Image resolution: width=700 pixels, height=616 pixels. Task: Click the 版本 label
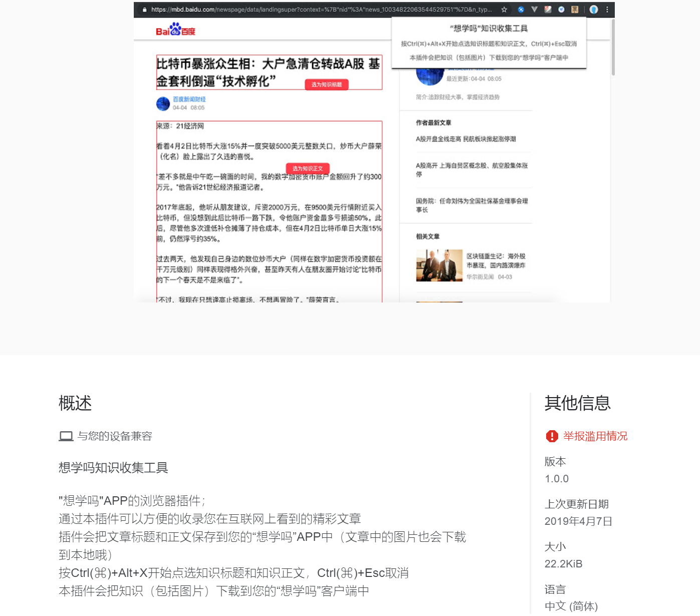coord(555,461)
